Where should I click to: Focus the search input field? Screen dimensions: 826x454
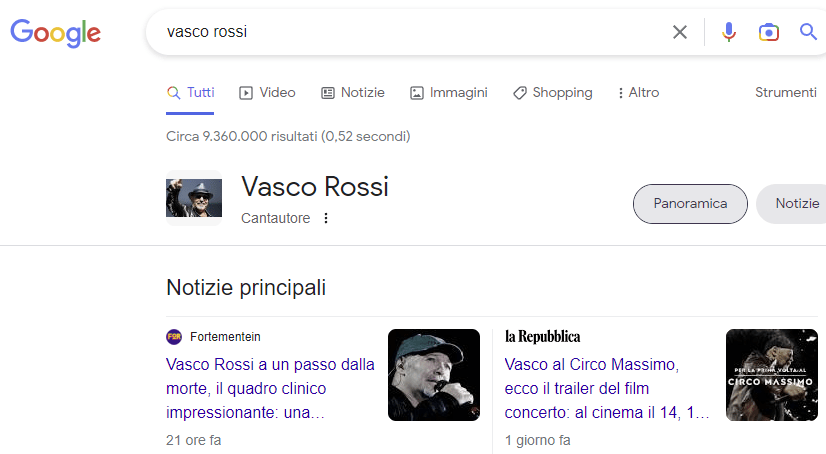click(400, 32)
